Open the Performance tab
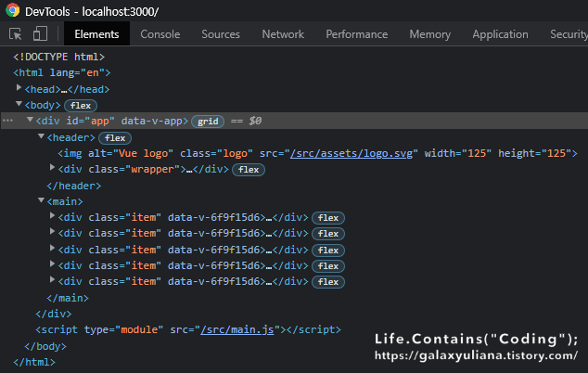This screenshot has height=373, width=588. pyautogui.click(x=357, y=34)
